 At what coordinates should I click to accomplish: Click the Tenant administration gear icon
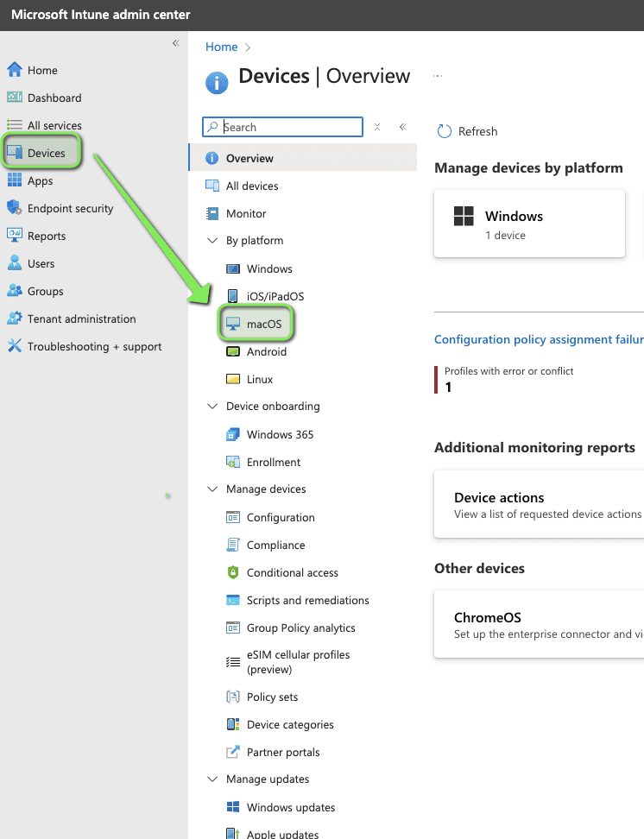click(14, 319)
